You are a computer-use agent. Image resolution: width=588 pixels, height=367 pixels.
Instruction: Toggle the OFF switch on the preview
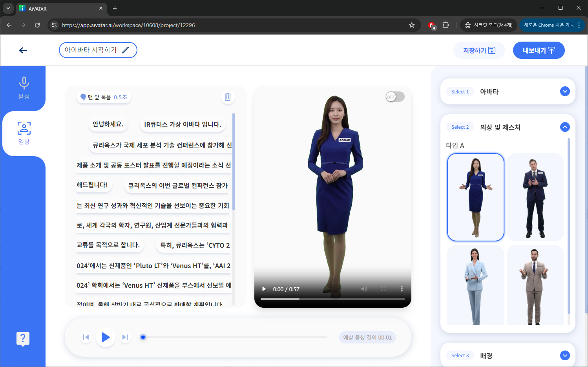395,97
